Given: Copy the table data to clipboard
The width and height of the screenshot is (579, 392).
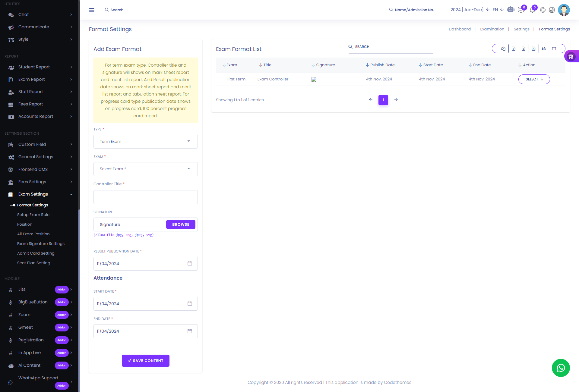Looking at the screenshot, I should [x=503, y=49].
